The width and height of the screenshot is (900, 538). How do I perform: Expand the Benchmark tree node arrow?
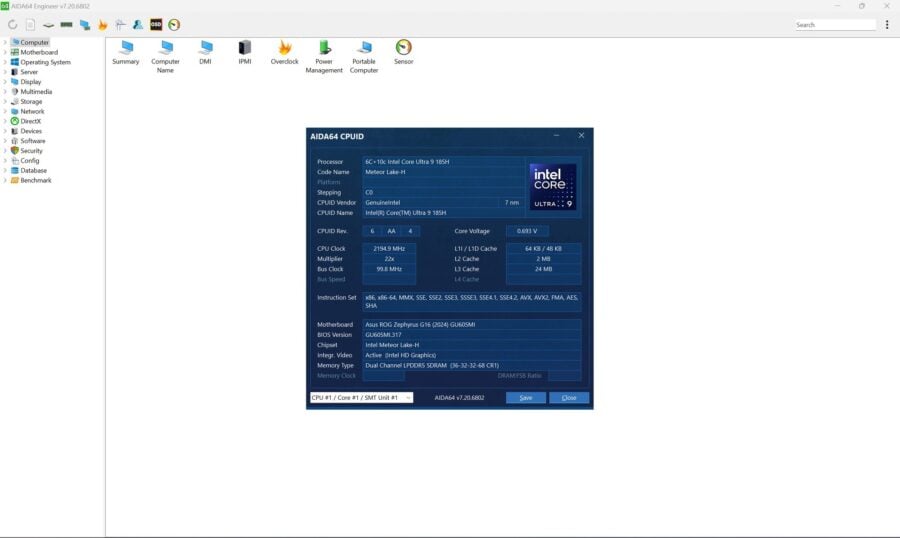(5, 180)
